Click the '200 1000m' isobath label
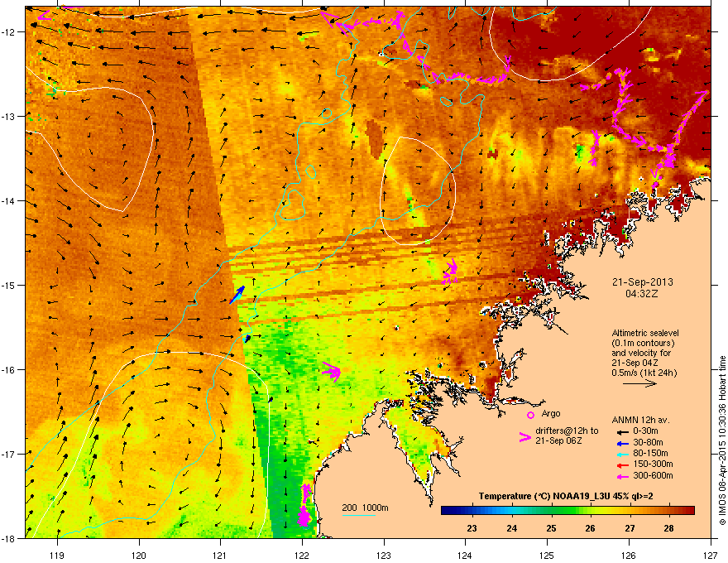This screenshot has width=728, height=563. pyautogui.click(x=365, y=508)
